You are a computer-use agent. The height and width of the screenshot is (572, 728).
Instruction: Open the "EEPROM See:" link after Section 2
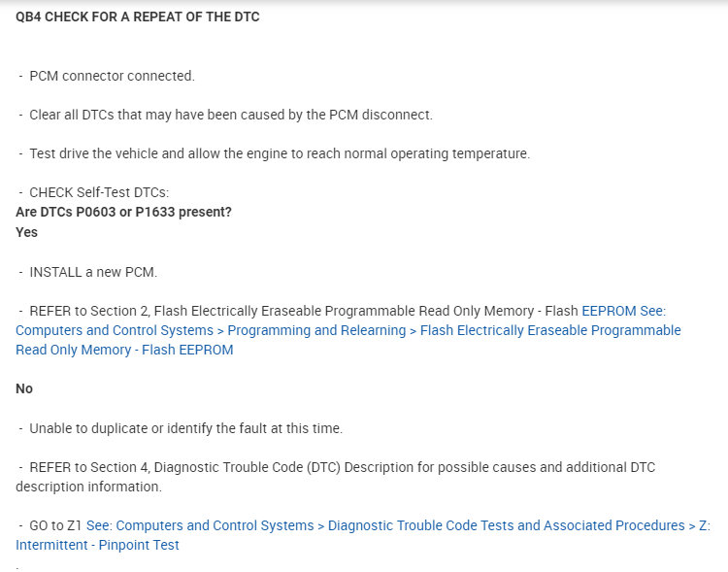pos(623,311)
